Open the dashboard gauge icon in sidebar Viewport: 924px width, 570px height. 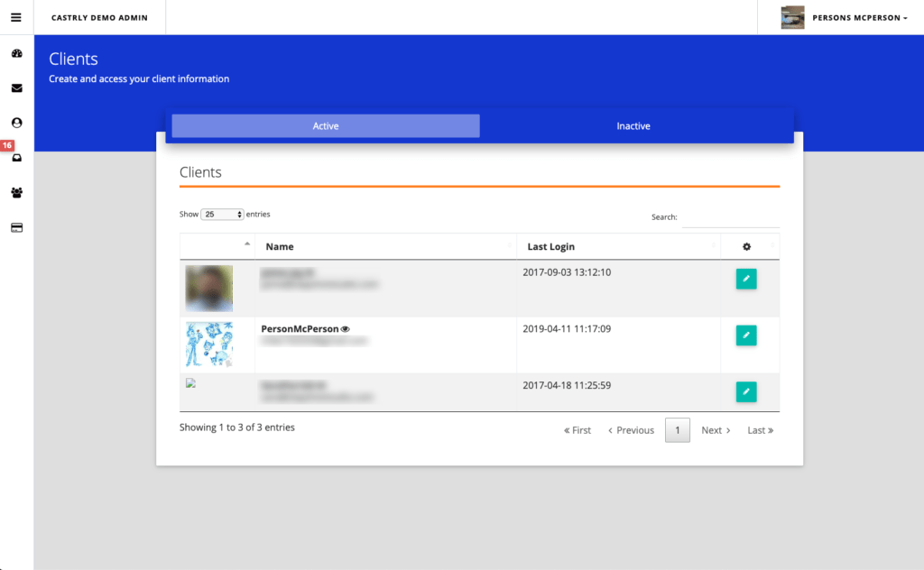tap(16, 53)
